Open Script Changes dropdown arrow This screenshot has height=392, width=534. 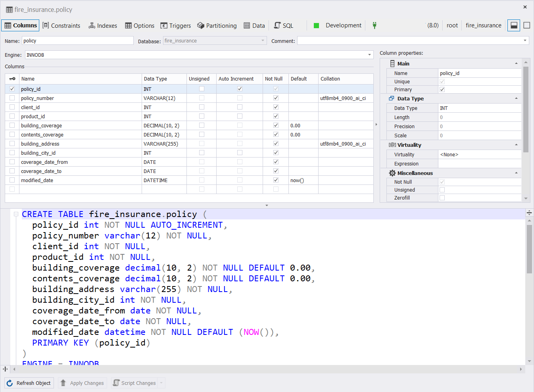pyautogui.click(x=161, y=383)
